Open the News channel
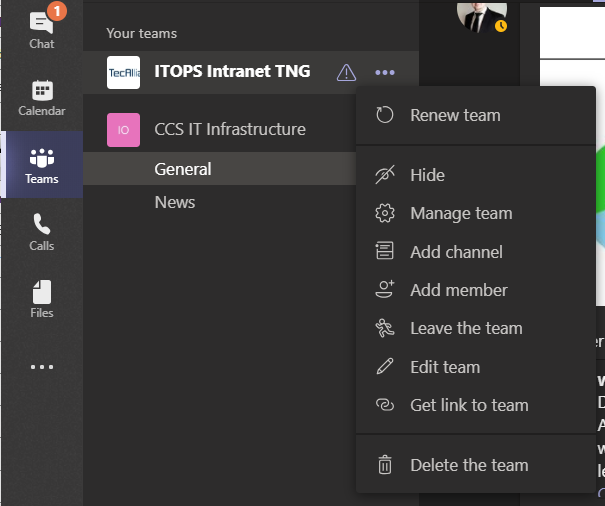Viewport: 605px width, 506px height. click(175, 202)
